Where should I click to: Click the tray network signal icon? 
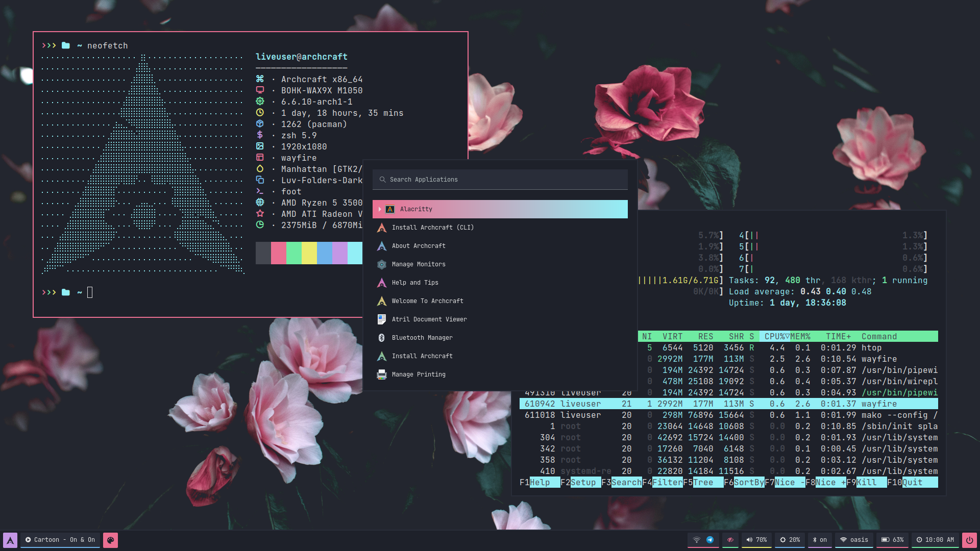tap(696, 540)
